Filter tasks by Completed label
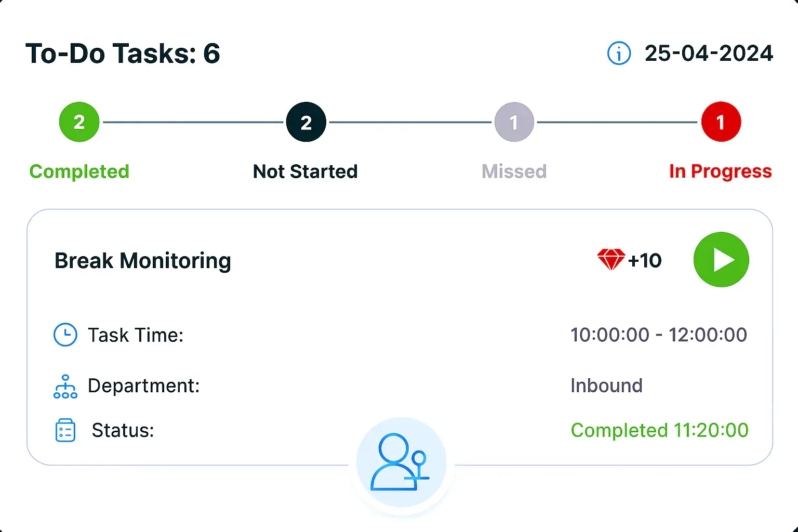Screen dimensions: 798x532 tap(79, 171)
